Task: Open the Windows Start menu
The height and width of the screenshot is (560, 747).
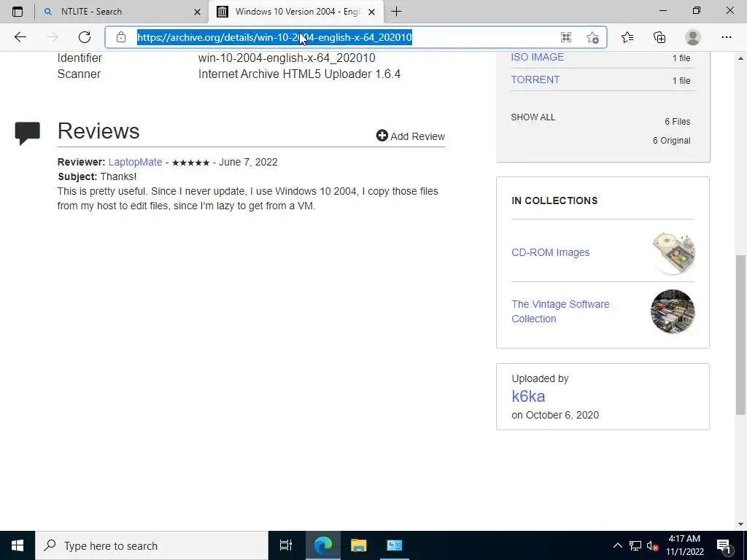Action: (18, 545)
